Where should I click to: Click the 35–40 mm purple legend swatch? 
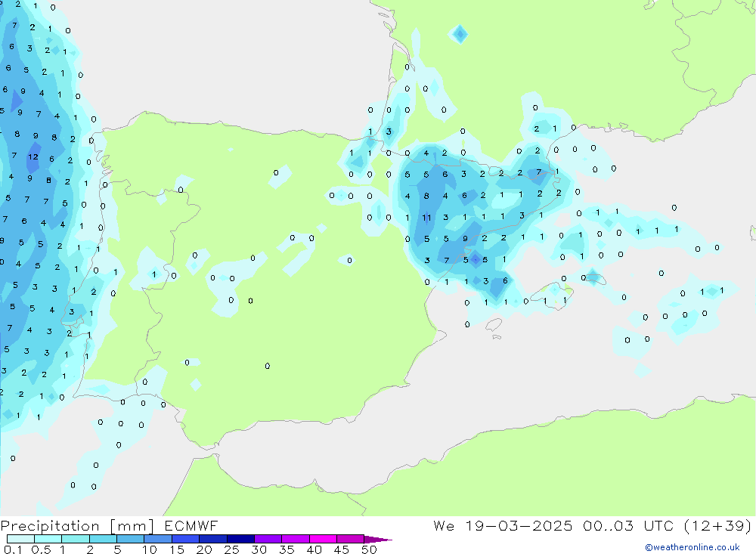tap(295, 539)
